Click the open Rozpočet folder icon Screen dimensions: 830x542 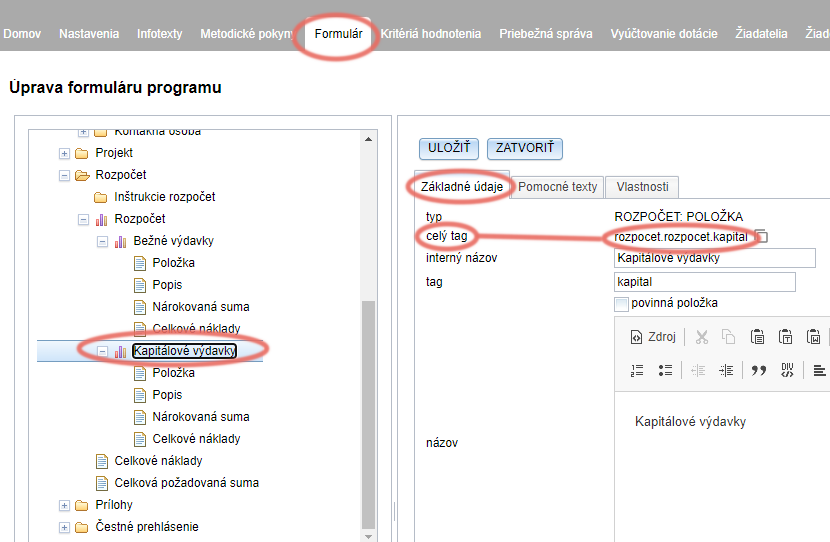pyautogui.click(x=82, y=175)
